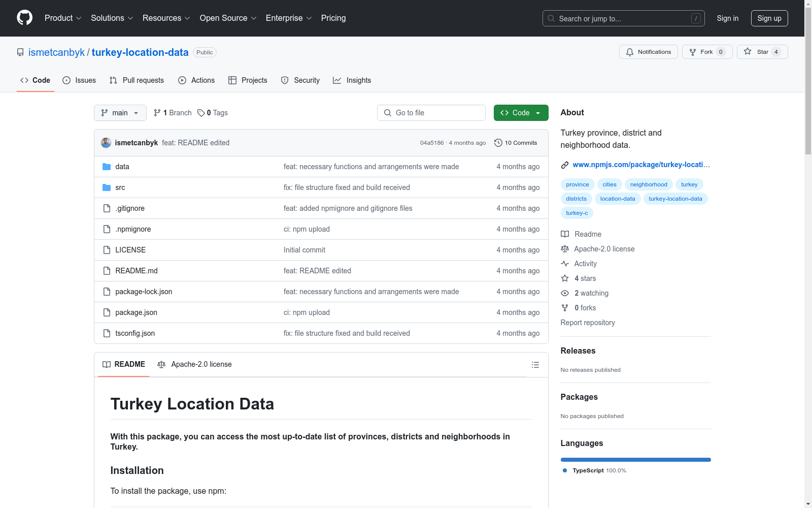The height and width of the screenshot is (508, 812).
Task: Click the province topic tag
Action: [x=578, y=184]
